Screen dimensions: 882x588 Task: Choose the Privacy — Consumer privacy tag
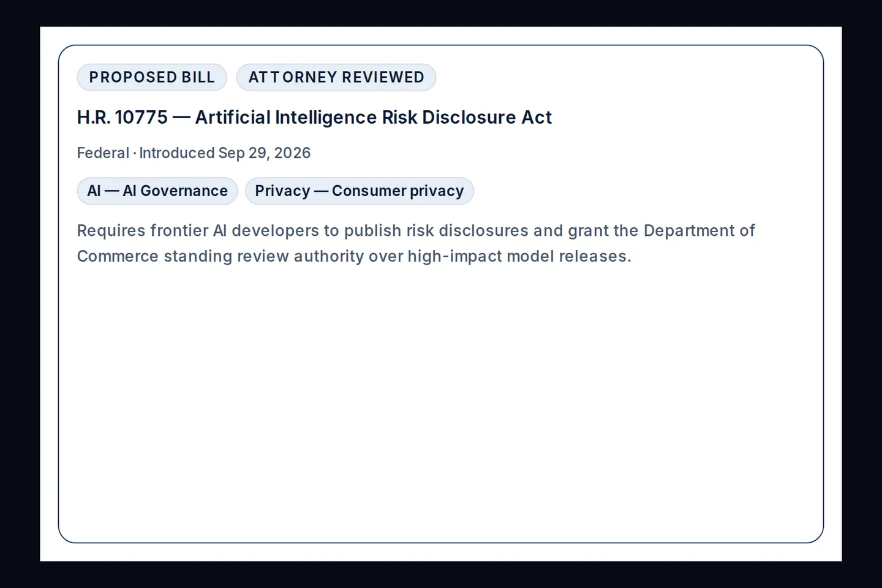pos(360,191)
